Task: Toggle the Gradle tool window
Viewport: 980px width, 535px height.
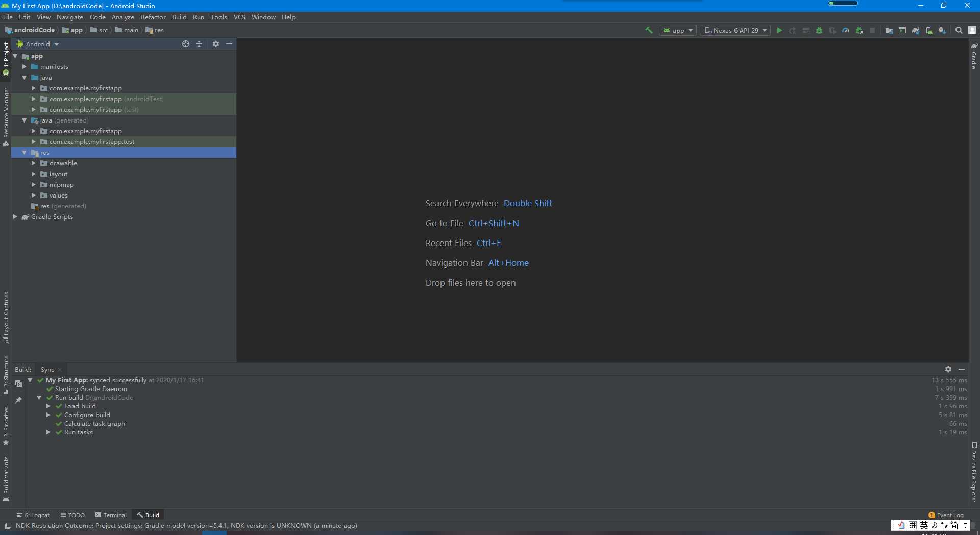Action: click(x=974, y=56)
